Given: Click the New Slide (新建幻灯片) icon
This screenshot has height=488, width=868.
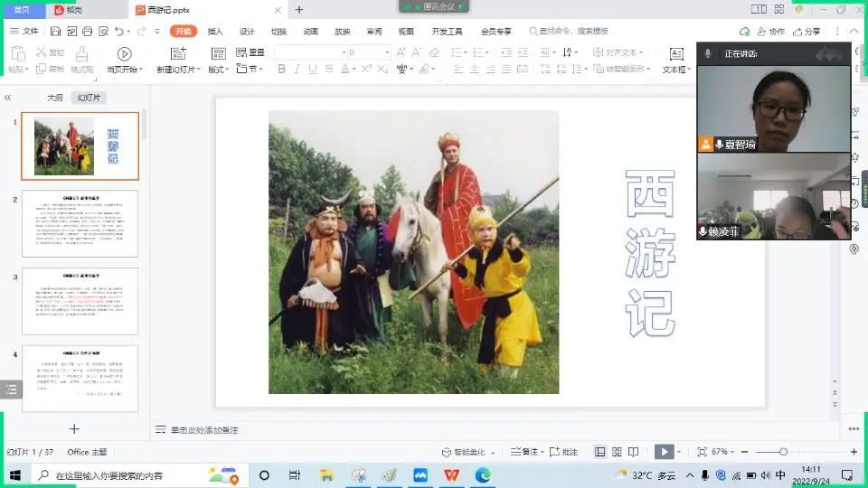Looking at the screenshot, I should [178, 53].
